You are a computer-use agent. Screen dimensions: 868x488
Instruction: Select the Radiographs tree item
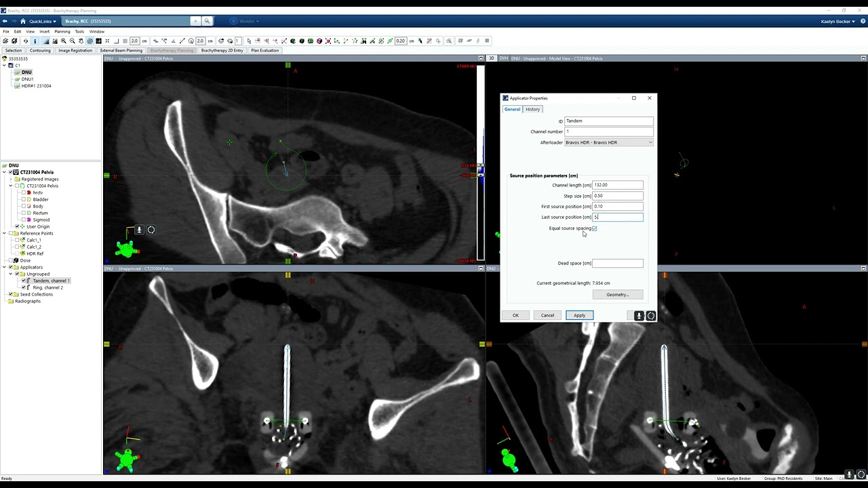point(27,301)
